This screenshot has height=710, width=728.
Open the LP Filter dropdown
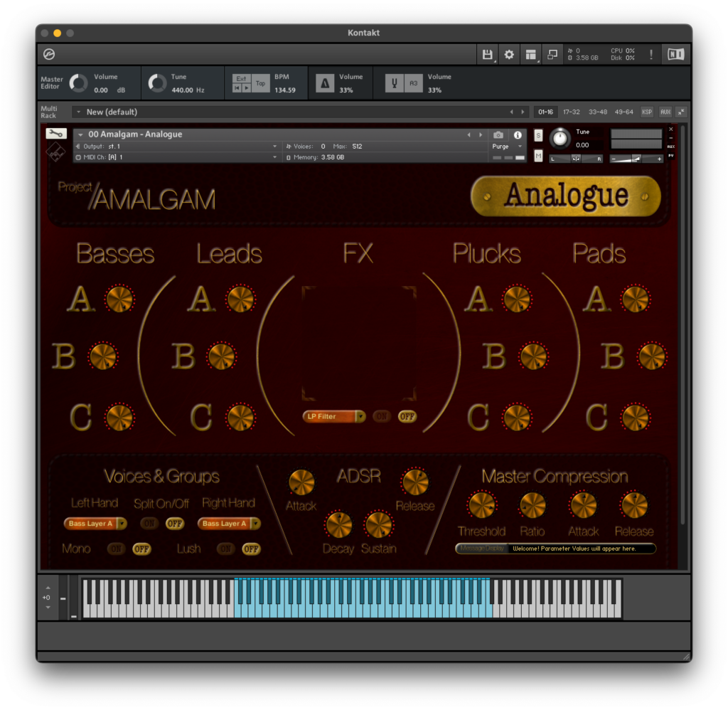(334, 416)
